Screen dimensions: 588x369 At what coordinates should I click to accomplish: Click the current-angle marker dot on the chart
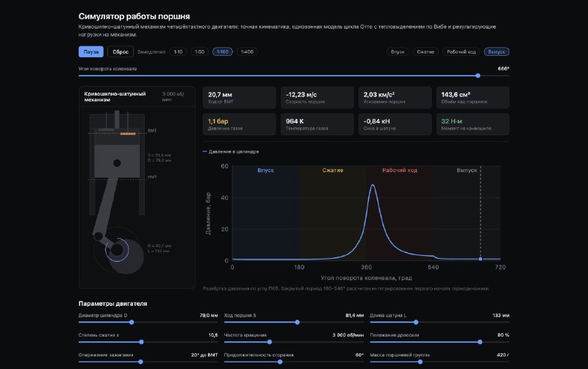481,259
